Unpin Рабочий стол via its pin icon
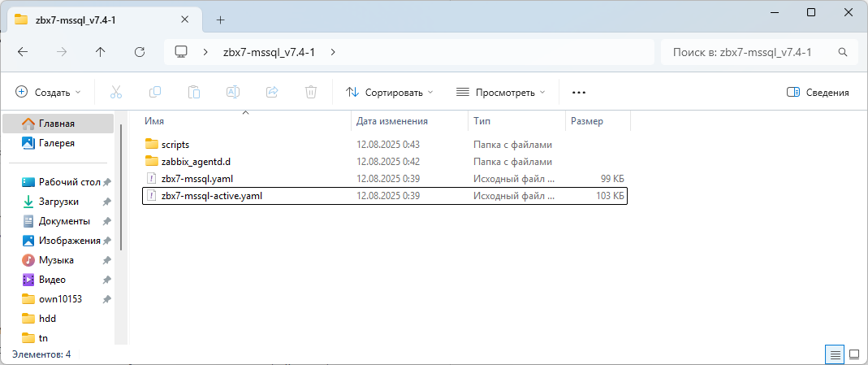This screenshot has height=365, width=868. point(107,182)
